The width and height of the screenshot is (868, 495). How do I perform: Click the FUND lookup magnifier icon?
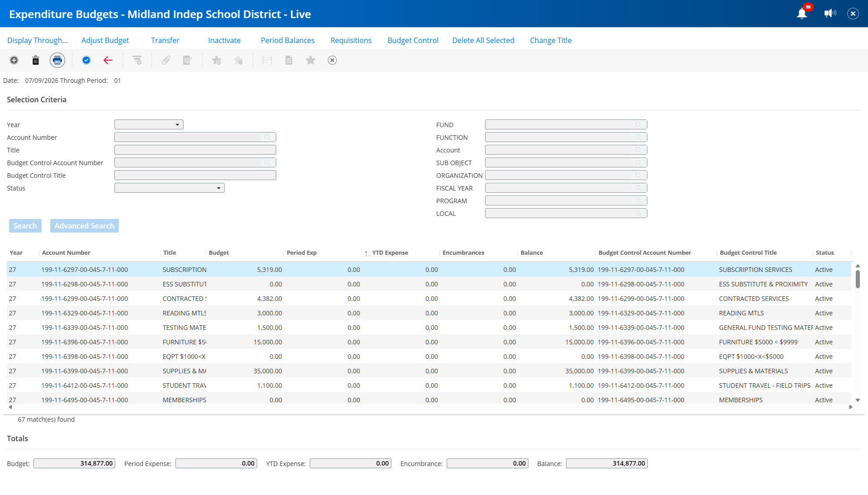click(x=638, y=124)
